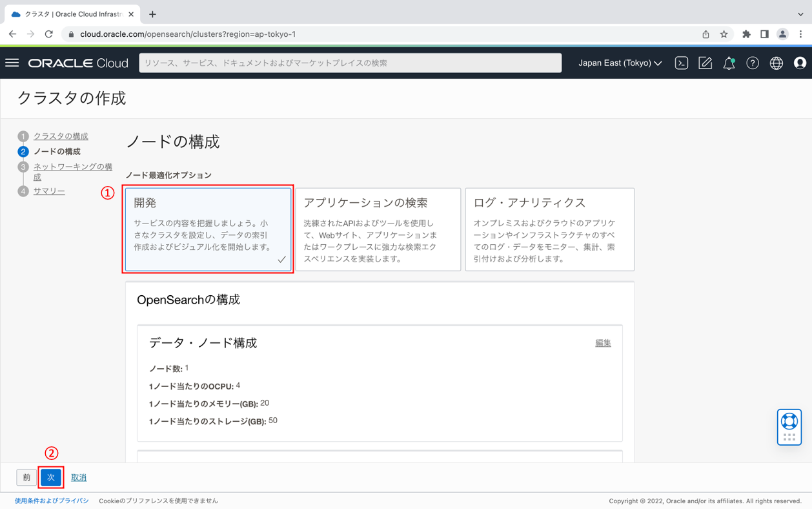
Task: Switch to the クラスタ browser tab
Action: coord(71,13)
